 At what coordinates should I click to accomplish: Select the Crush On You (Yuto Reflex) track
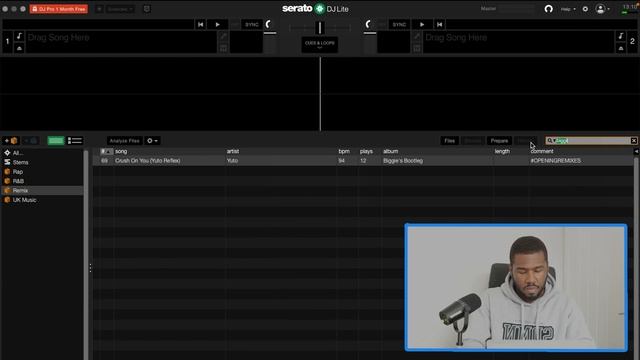tap(147, 161)
